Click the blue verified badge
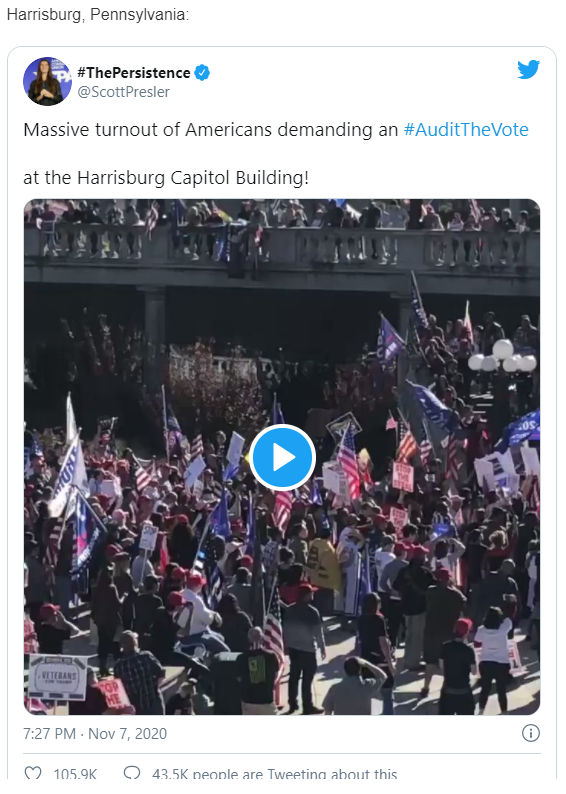566x794 pixels. point(203,73)
